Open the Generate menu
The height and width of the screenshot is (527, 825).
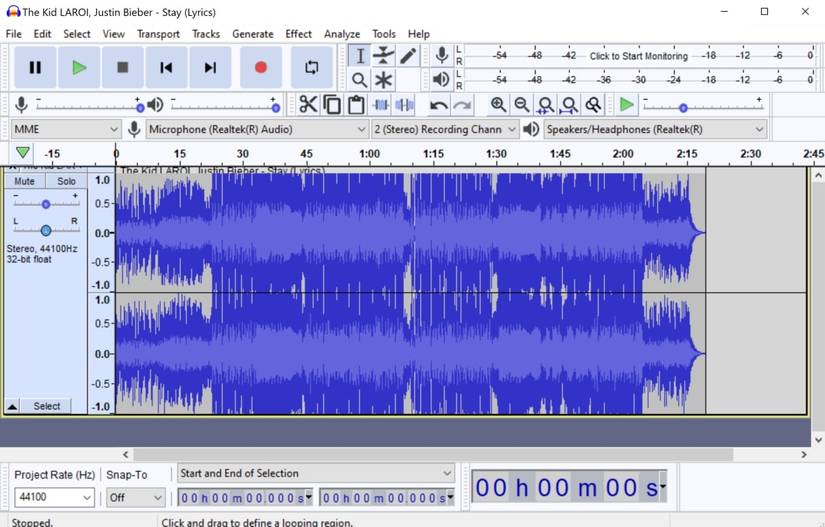tap(253, 34)
